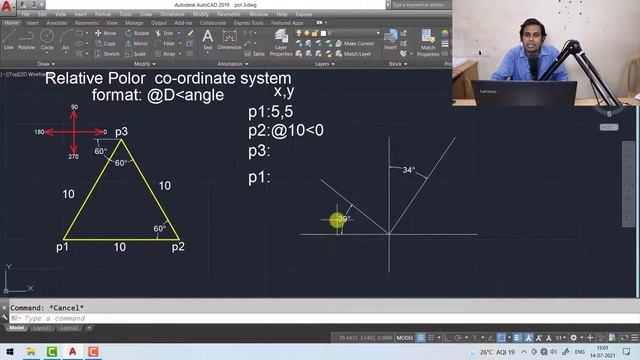Expand the Layers panel
This screenshot has width=640, height=360.
tap(324, 64)
